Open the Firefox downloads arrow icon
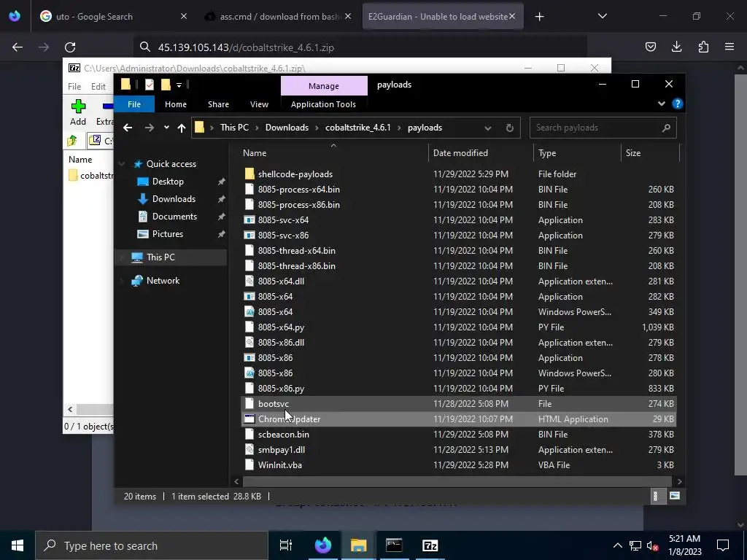 676,47
